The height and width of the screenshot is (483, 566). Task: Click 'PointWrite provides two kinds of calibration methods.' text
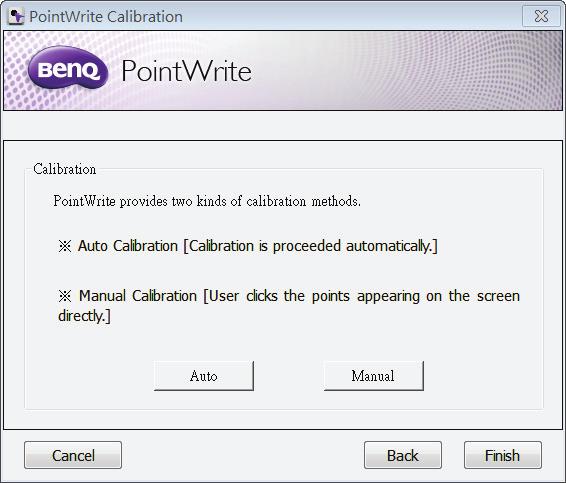[x=207, y=201]
